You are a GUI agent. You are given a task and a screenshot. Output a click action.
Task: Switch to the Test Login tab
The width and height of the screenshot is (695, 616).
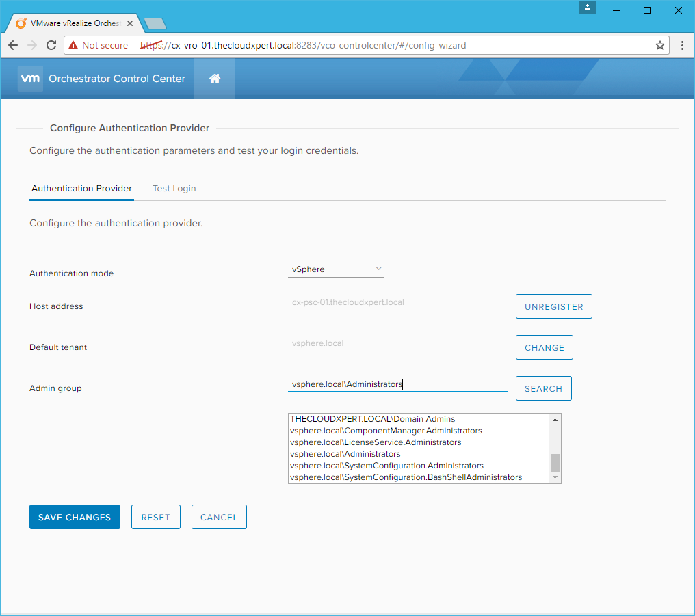(174, 189)
